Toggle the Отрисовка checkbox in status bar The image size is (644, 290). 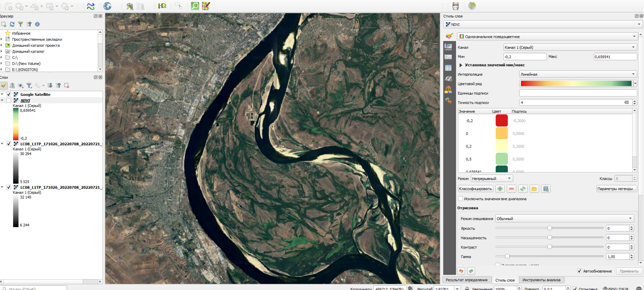click(x=575, y=288)
